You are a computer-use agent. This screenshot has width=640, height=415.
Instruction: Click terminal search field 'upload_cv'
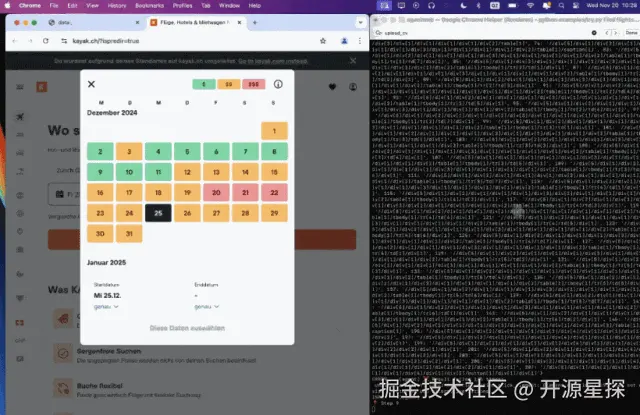click(484, 33)
